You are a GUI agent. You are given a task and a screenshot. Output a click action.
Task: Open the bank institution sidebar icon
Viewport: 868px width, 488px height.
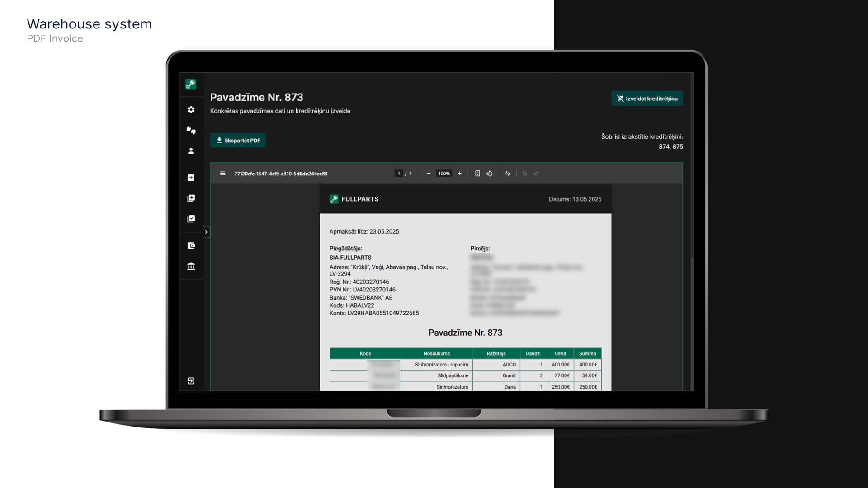(x=191, y=266)
